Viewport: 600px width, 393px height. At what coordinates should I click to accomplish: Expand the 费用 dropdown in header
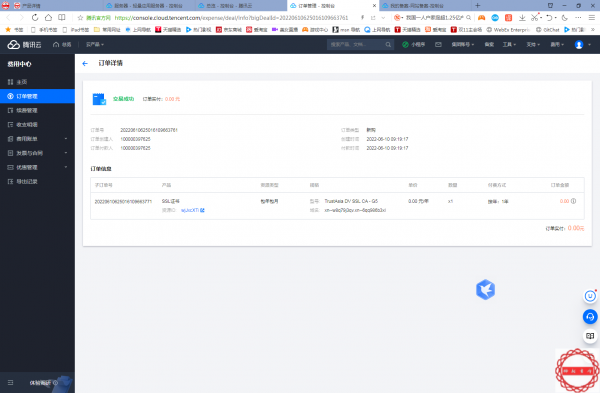pyautogui.click(x=557, y=45)
